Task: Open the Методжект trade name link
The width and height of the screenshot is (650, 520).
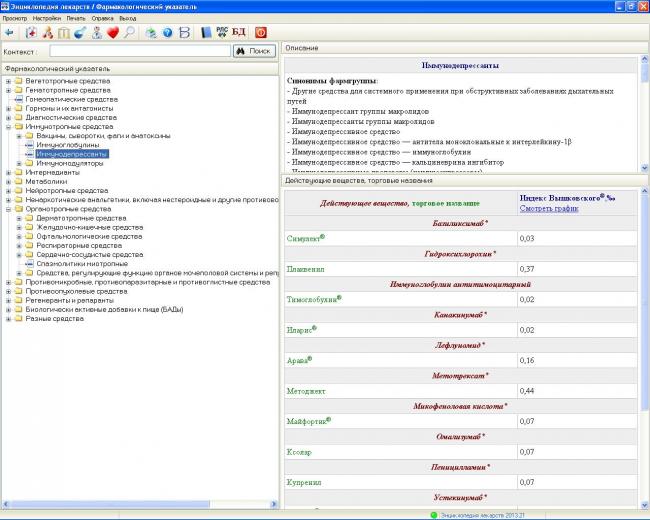Action: (306, 391)
